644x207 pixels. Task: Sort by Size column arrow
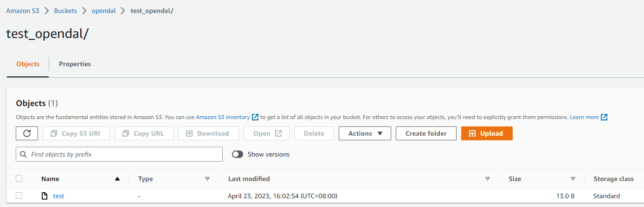[573, 179]
